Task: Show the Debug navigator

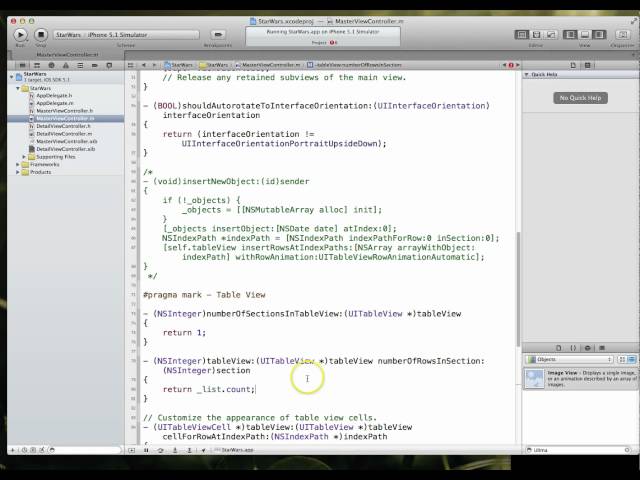Action: click(80, 65)
